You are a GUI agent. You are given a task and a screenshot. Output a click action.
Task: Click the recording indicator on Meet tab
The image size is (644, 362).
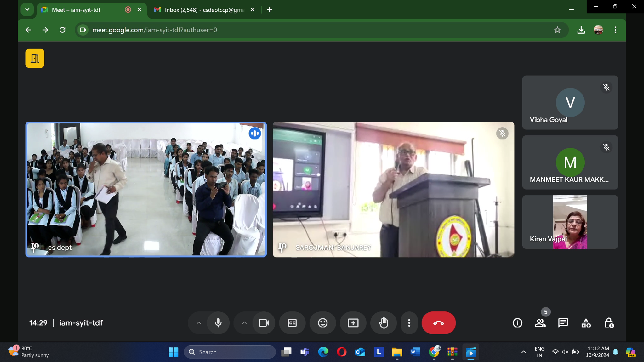pos(128,10)
